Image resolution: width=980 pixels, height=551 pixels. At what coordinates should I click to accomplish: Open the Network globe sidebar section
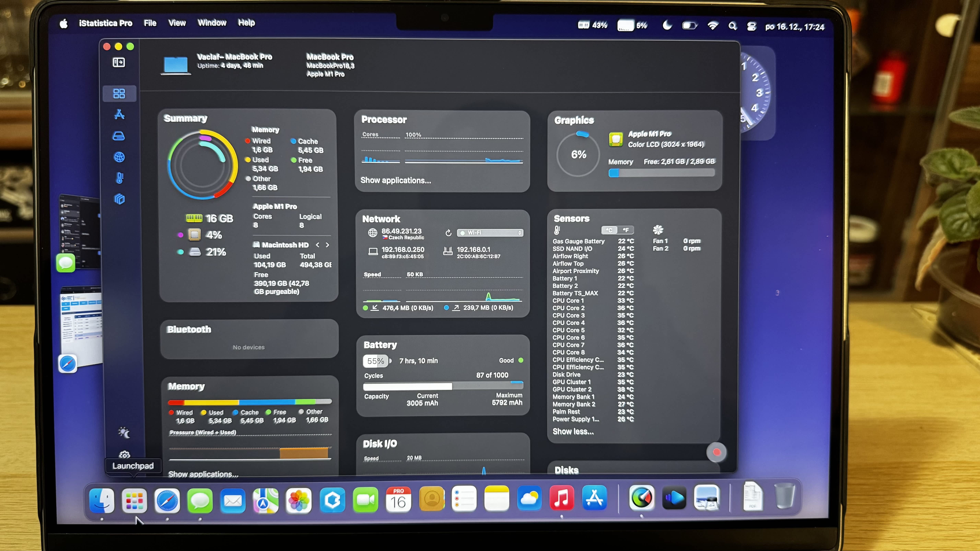point(119,157)
